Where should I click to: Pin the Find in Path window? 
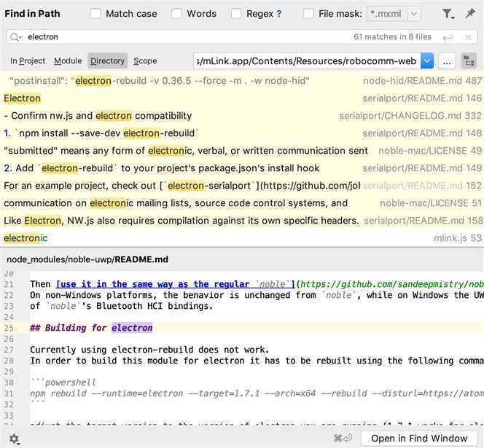[470, 13]
